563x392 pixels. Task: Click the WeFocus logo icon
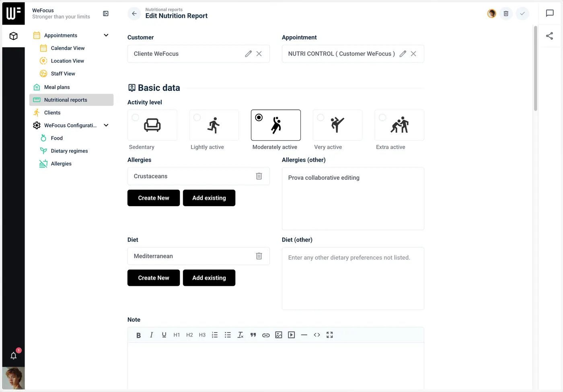13,13
